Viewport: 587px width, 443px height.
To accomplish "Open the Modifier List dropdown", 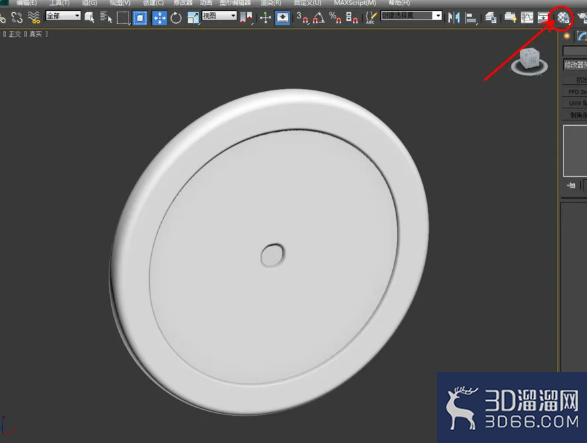I will [575, 65].
